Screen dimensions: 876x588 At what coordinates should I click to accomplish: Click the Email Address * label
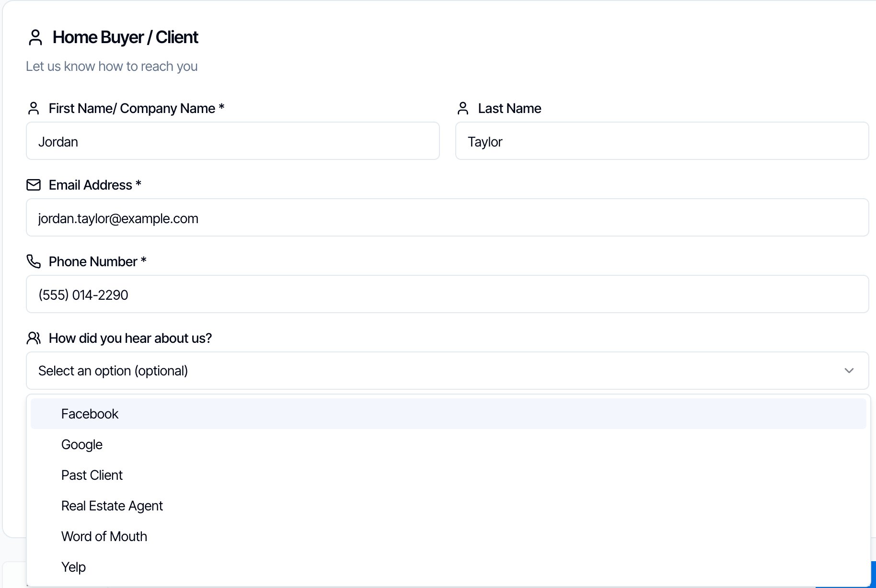point(95,185)
